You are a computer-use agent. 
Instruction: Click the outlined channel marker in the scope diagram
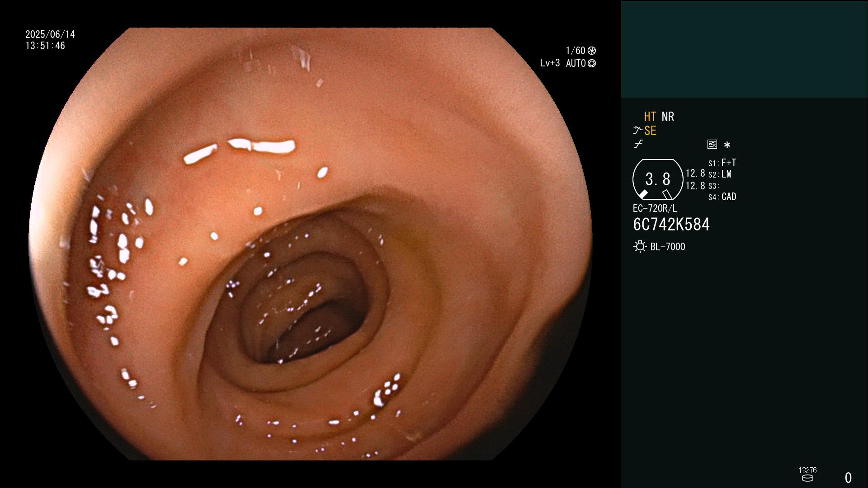pyautogui.click(x=667, y=194)
